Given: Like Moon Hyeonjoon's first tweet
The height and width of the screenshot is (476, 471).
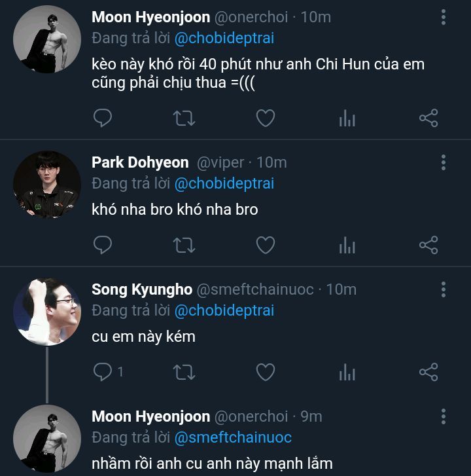Looking at the screenshot, I should tap(265, 119).
